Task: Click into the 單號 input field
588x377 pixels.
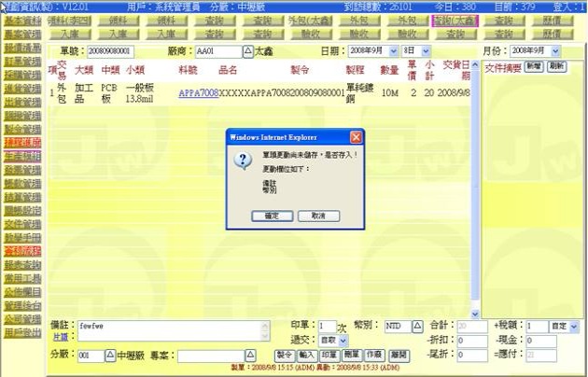Action: click(110, 50)
